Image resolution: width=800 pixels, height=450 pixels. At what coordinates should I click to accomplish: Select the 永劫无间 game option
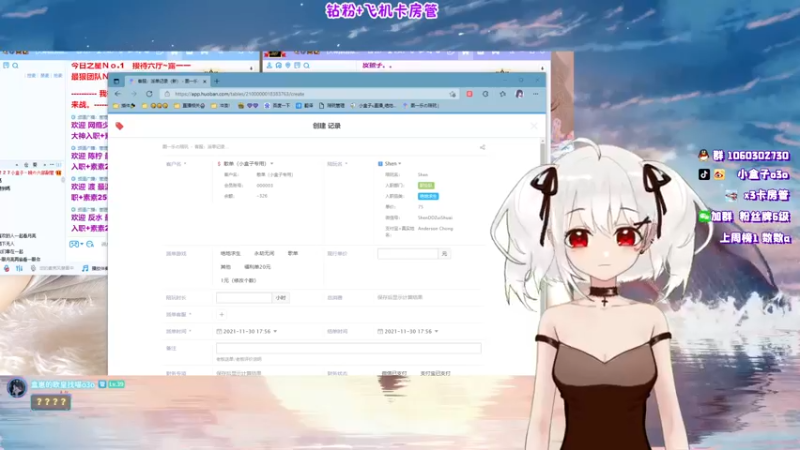(x=264, y=254)
